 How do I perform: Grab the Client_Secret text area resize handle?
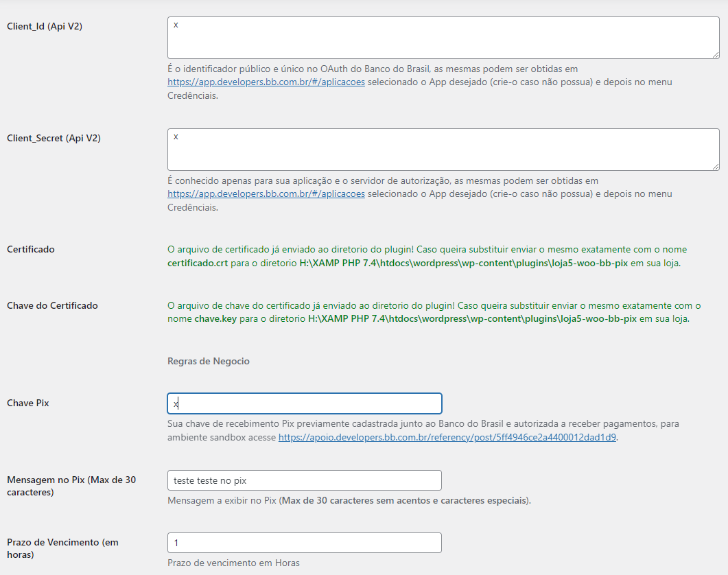click(716, 167)
